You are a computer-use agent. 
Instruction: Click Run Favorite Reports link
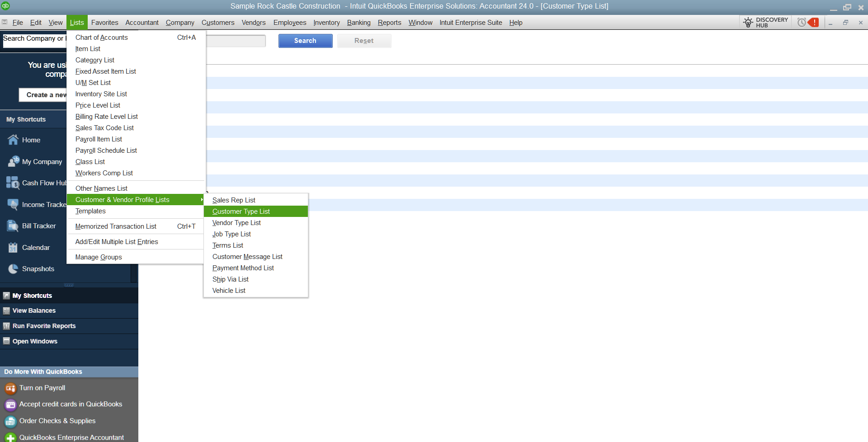pos(44,326)
